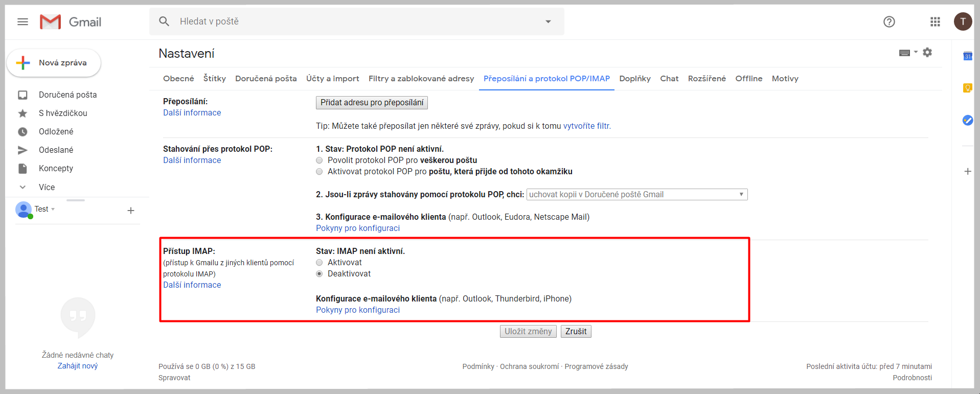Click the Hledat v poště search field
This screenshot has width=980, height=394.
(357, 21)
